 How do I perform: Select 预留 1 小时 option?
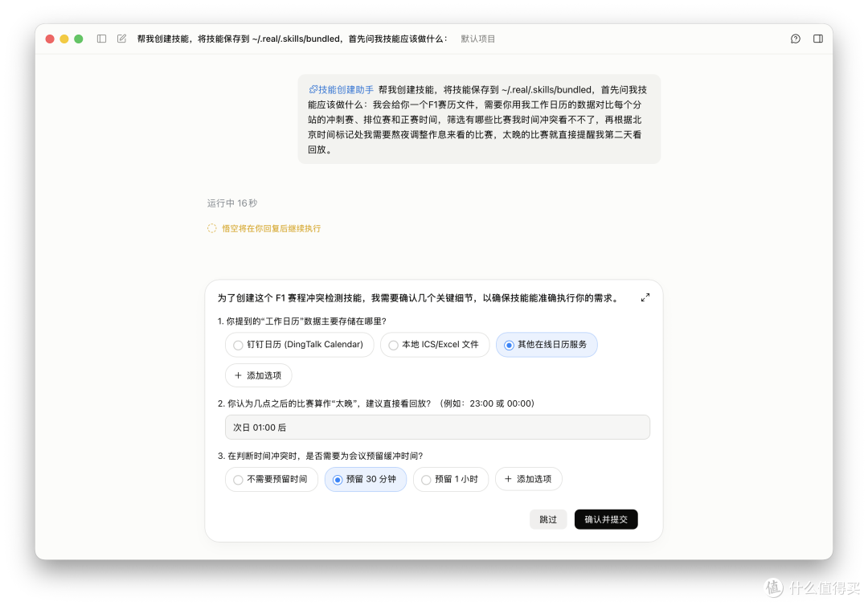click(x=451, y=479)
